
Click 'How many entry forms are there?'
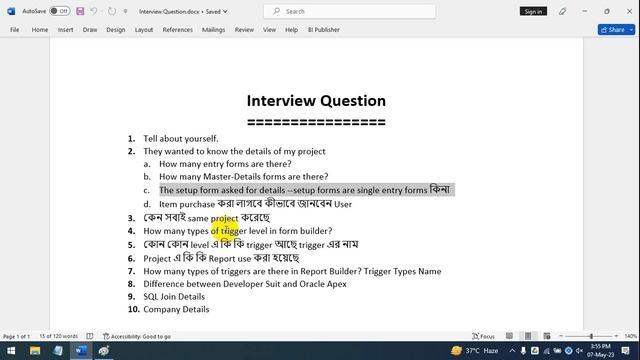click(225, 164)
